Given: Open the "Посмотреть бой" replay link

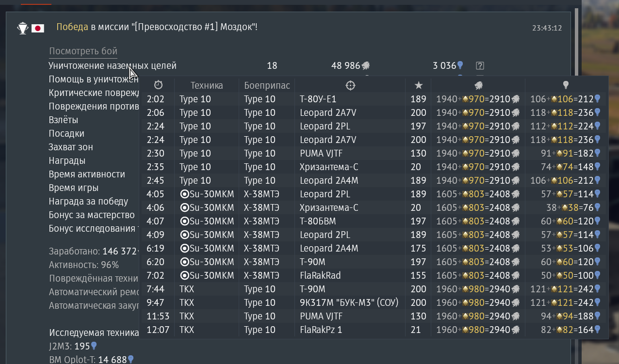Looking at the screenshot, I should pyautogui.click(x=83, y=51).
